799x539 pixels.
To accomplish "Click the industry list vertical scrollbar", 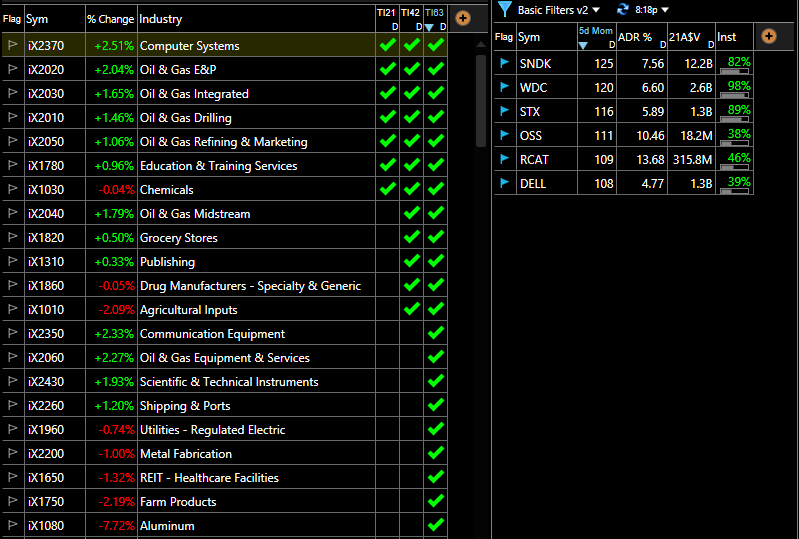I will (x=481, y=101).
